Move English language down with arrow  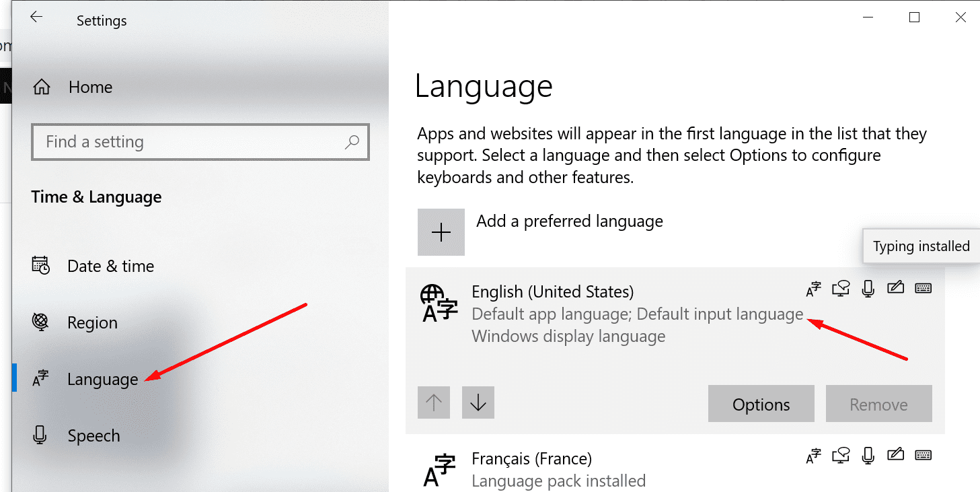(478, 402)
